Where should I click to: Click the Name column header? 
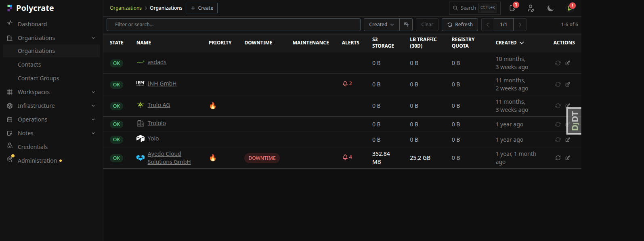(144, 43)
